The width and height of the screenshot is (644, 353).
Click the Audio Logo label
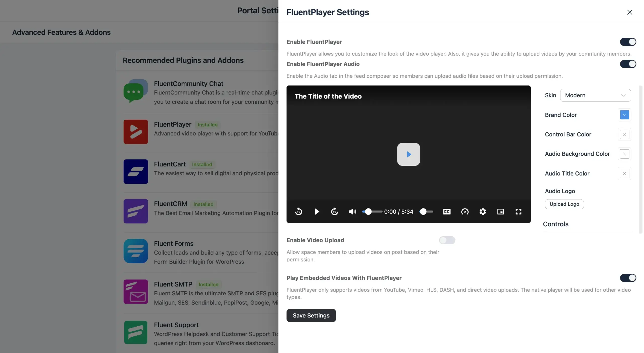coord(560,191)
